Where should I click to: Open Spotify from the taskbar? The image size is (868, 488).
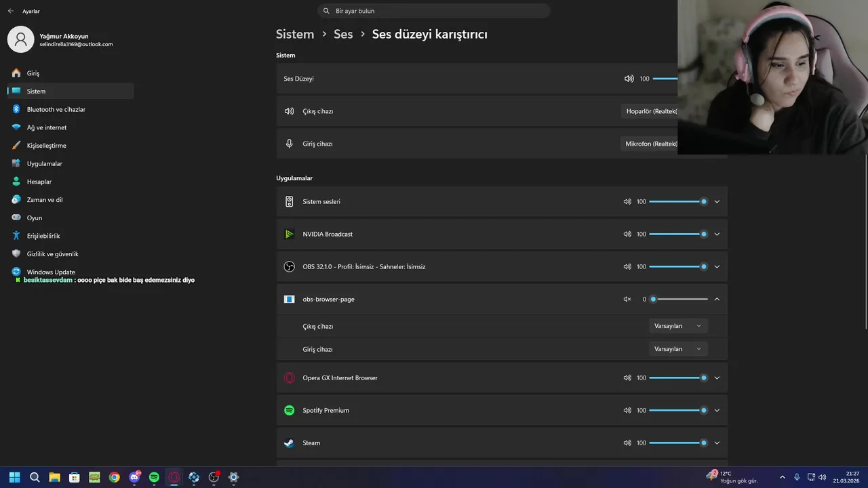(x=154, y=477)
